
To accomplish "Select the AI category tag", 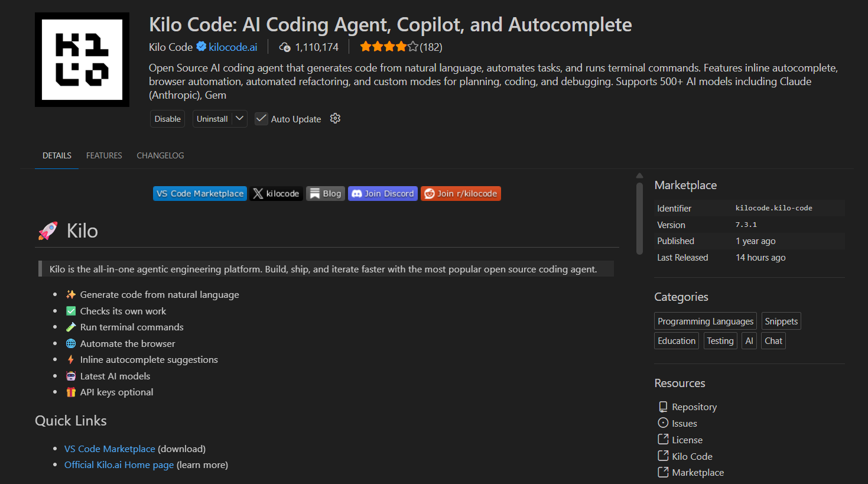I will 749,341.
